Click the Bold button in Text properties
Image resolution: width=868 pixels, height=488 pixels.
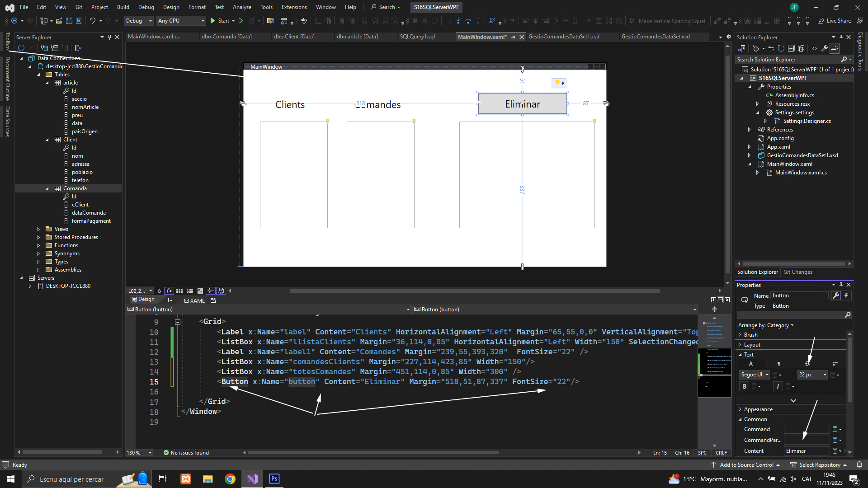[744, 386]
